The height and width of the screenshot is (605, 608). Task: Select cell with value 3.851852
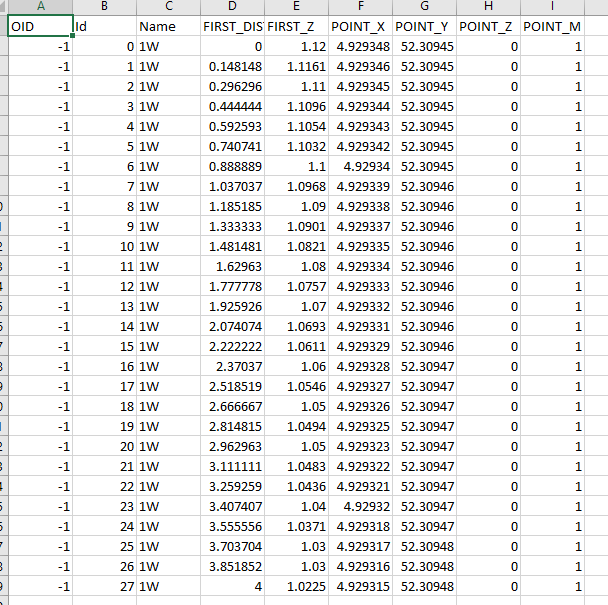coord(232,567)
